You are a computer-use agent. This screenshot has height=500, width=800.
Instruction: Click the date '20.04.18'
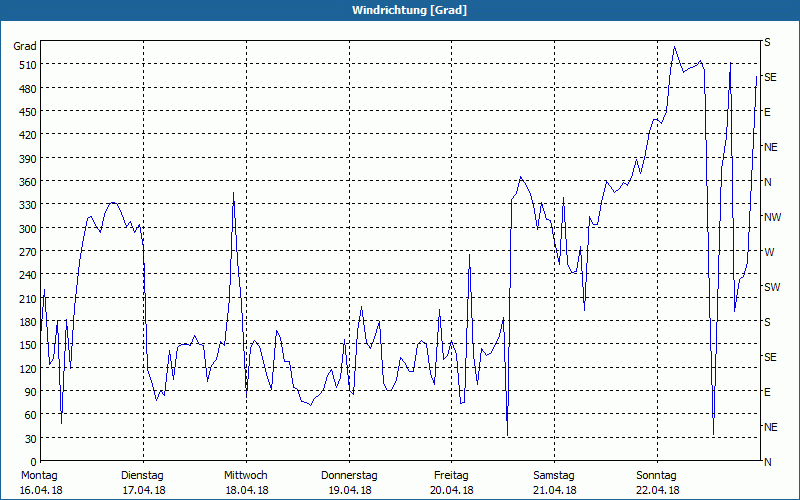coord(452,490)
